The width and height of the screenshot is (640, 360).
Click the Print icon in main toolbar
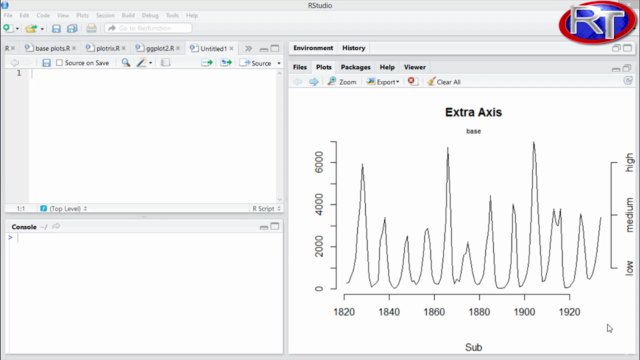[91, 28]
